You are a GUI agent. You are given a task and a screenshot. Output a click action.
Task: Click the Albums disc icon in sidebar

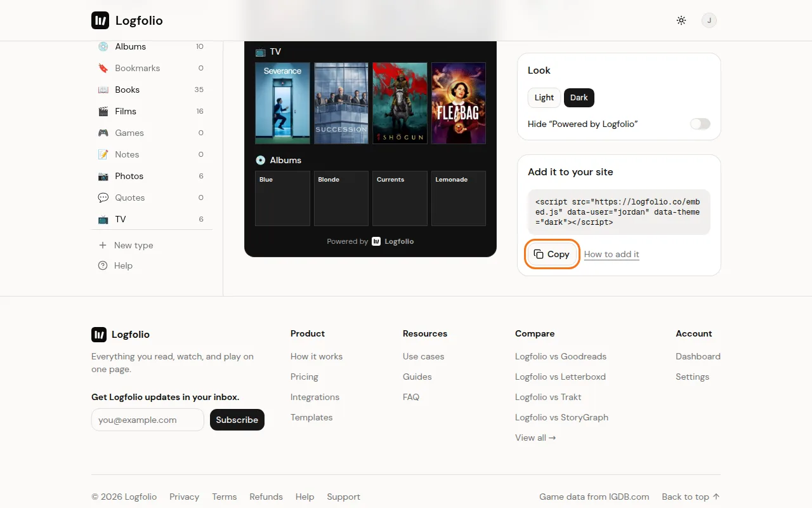pos(103,46)
